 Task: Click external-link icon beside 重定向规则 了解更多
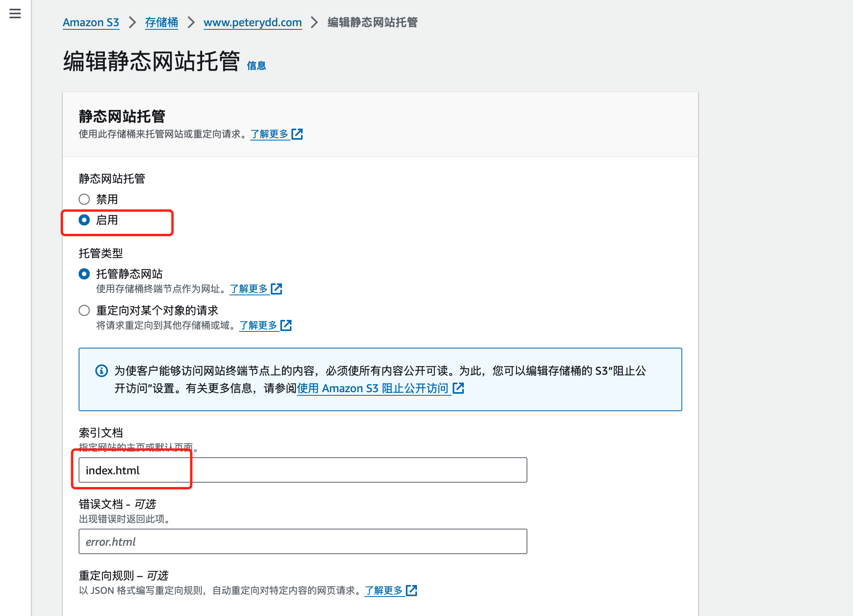(x=411, y=591)
